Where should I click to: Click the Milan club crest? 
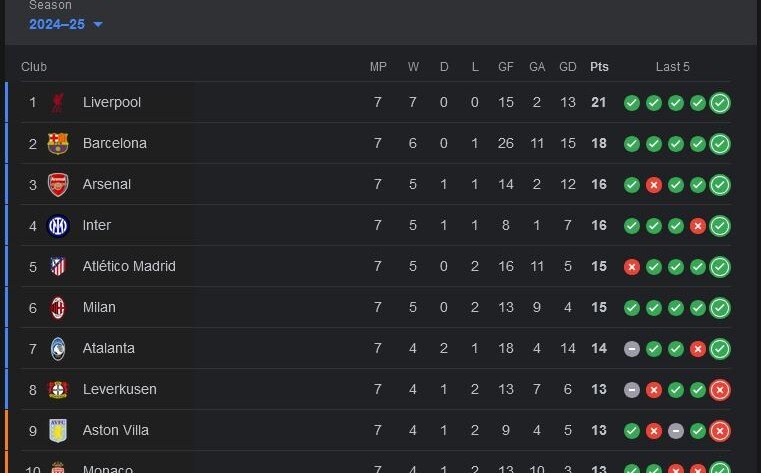tap(58, 307)
